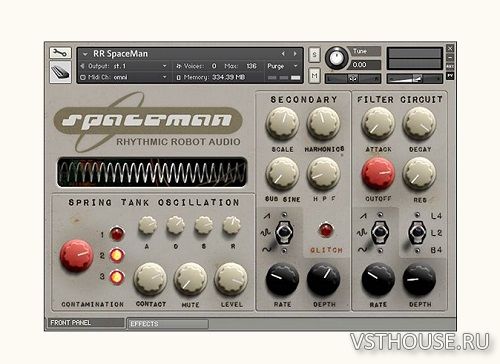The height and width of the screenshot is (364, 500).
Task: Toggle contamination lamp 1
Action: click(x=117, y=234)
